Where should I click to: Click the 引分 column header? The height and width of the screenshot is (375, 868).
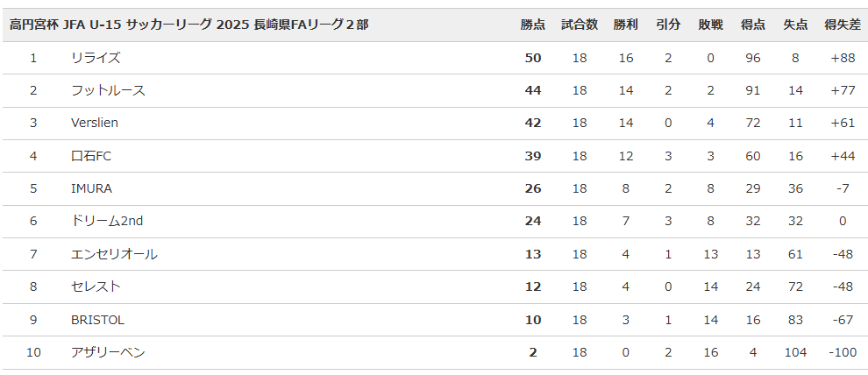668,25
